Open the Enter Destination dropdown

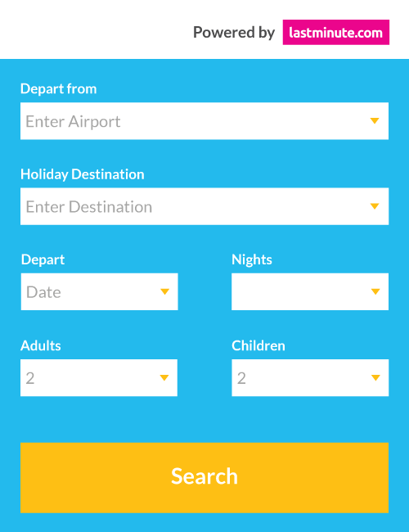click(x=204, y=206)
